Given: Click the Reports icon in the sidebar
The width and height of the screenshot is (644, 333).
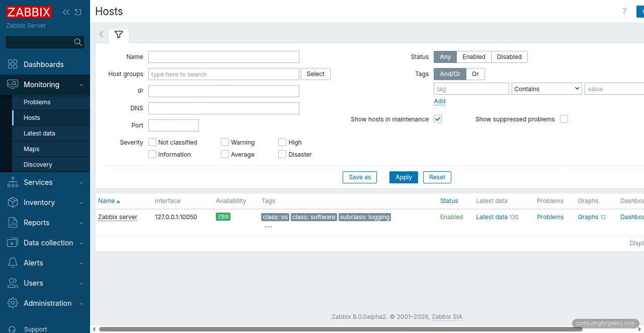Looking at the screenshot, I should (13, 222).
